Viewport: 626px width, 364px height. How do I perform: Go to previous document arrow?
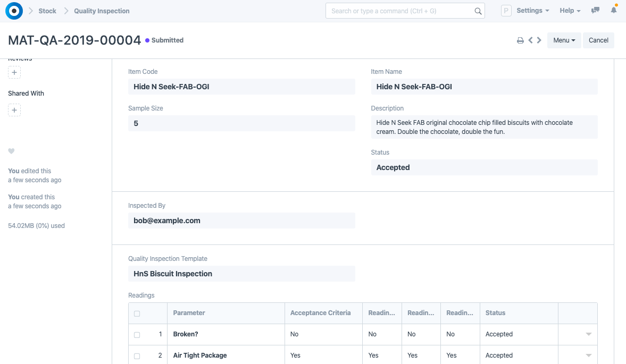click(x=530, y=40)
